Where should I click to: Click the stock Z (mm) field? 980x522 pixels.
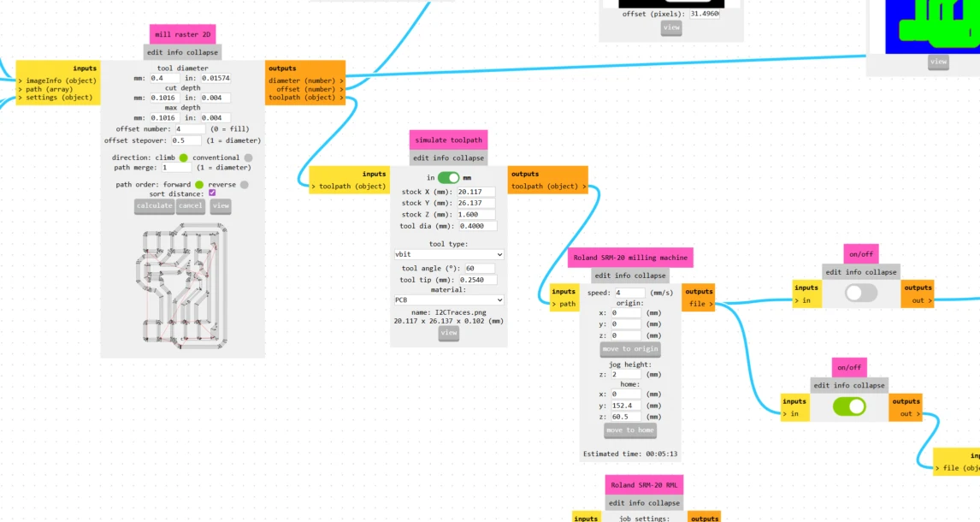[x=476, y=215]
